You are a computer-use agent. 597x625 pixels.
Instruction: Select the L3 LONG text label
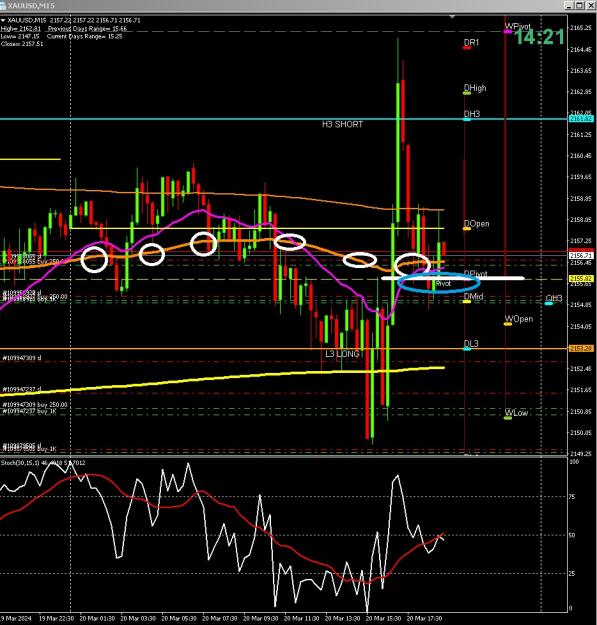[342, 354]
